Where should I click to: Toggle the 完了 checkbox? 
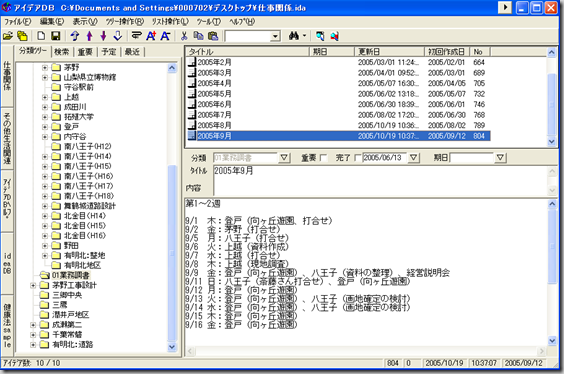(x=357, y=158)
